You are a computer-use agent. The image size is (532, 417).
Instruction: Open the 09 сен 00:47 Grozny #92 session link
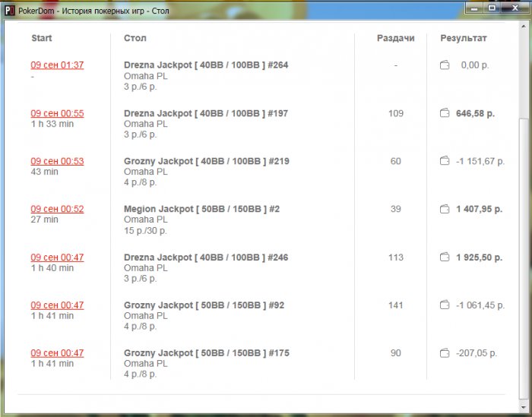click(x=57, y=305)
